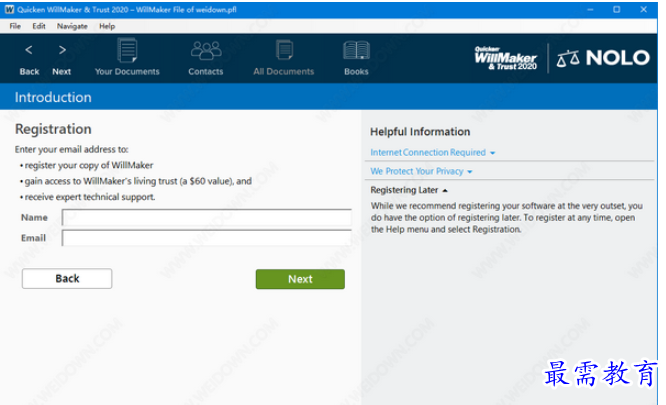The height and width of the screenshot is (405, 666).
Task: Click the Name input field
Action: [x=206, y=217]
